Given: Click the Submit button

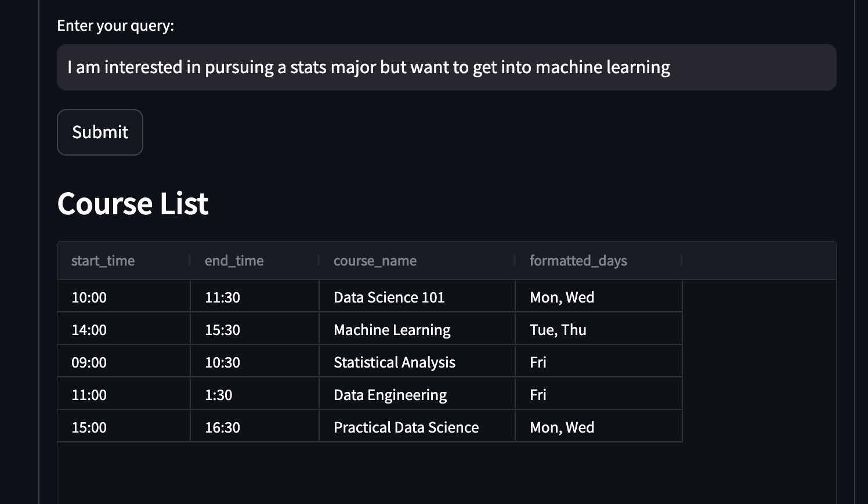Looking at the screenshot, I should pos(100,132).
